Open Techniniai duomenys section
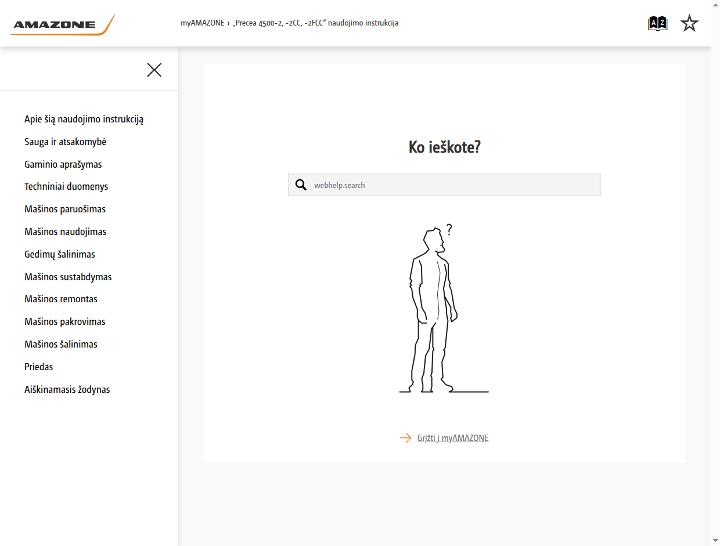The width and height of the screenshot is (720, 546). click(66, 186)
